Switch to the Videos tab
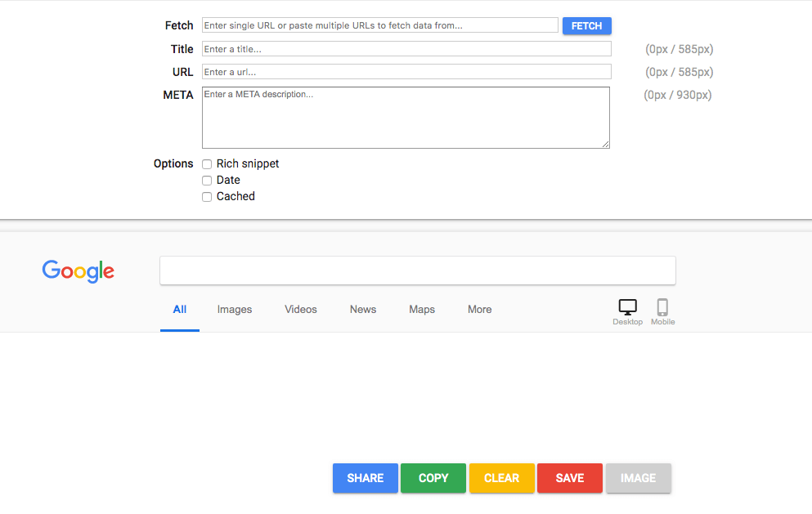812x514 pixels. tap(300, 309)
